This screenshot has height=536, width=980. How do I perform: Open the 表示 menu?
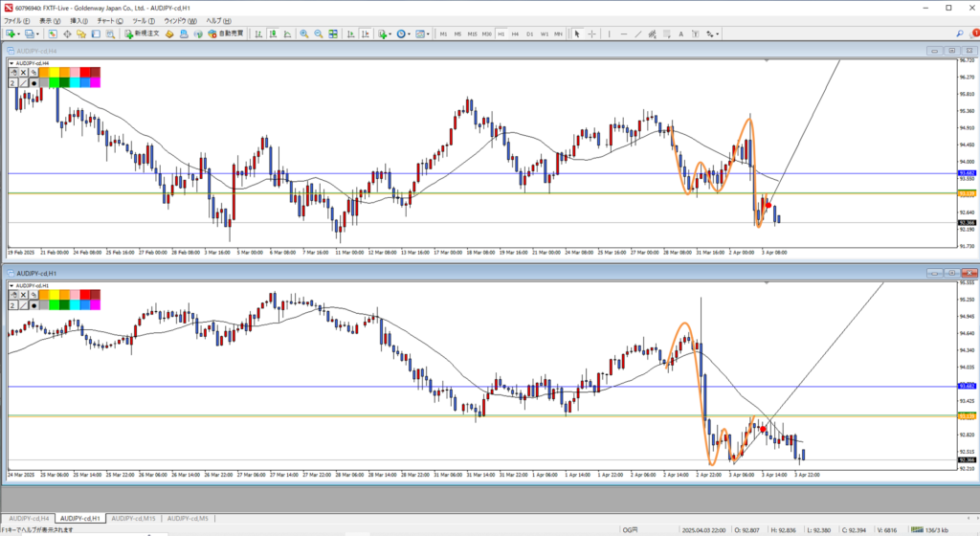point(50,21)
